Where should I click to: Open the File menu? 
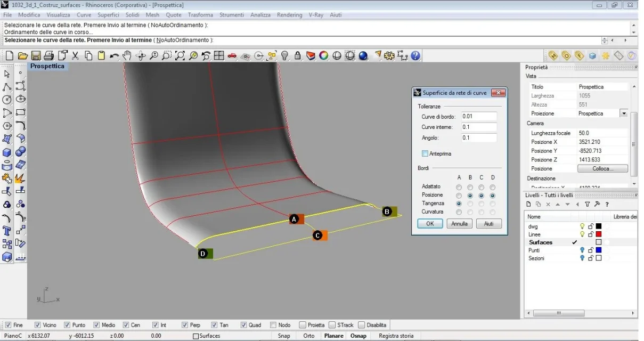pos(7,15)
